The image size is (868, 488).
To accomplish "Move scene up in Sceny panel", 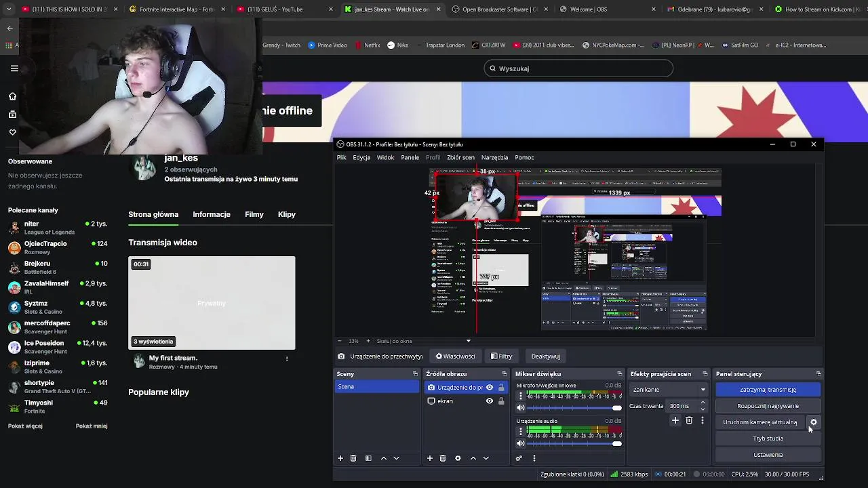I will [x=384, y=458].
